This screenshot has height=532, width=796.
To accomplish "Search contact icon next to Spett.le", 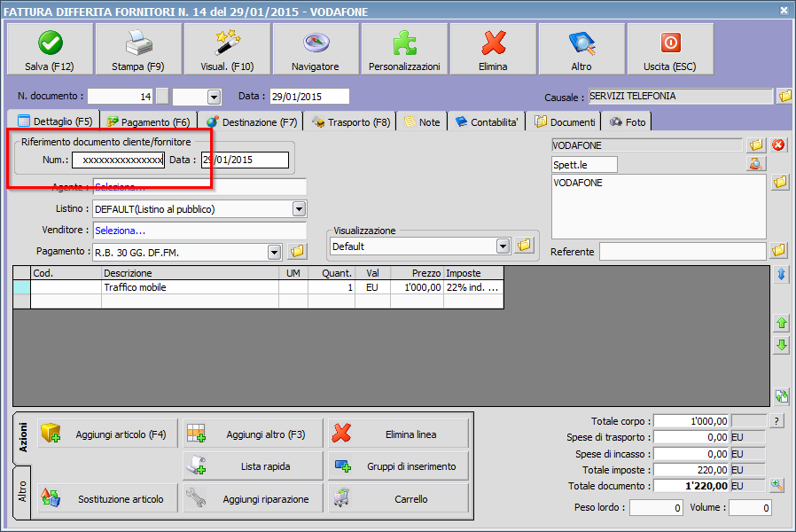I will pos(756,163).
